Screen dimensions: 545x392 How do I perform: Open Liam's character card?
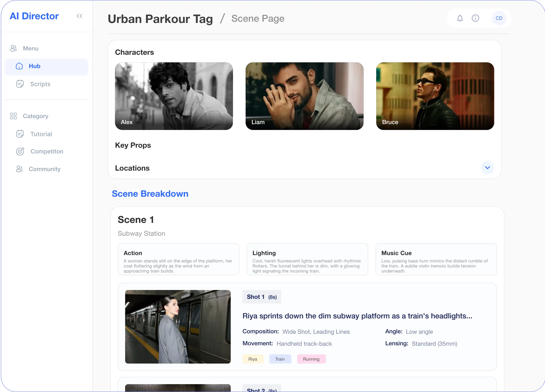point(304,96)
